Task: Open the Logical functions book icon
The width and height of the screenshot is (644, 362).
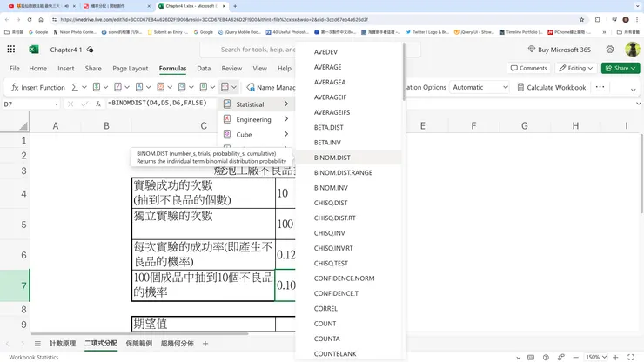Action: [117, 87]
